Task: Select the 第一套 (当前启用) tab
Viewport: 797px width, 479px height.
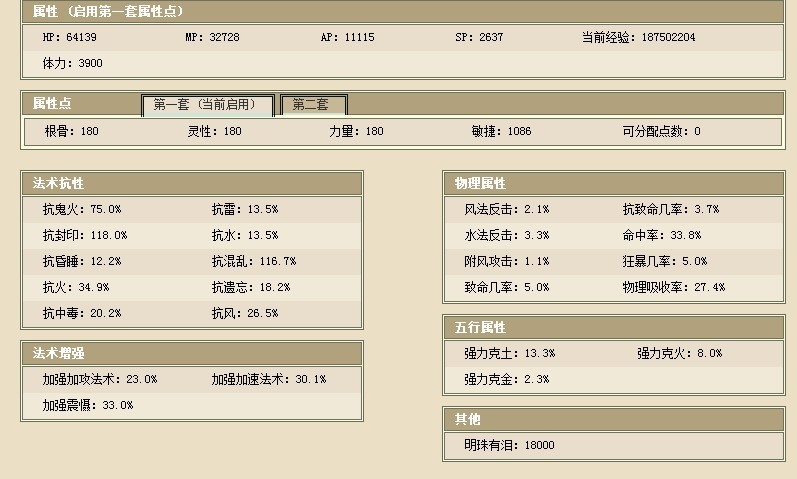Action: point(206,105)
